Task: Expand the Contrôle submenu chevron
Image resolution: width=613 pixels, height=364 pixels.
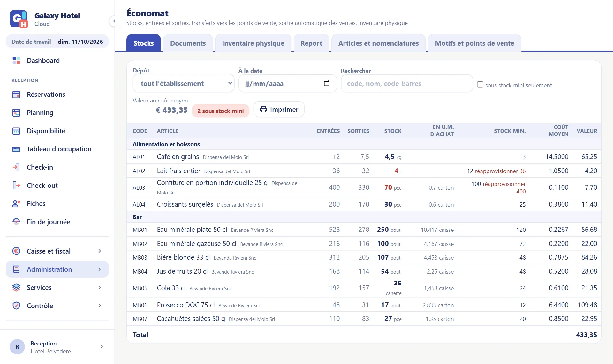Action: tap(100, 306)
